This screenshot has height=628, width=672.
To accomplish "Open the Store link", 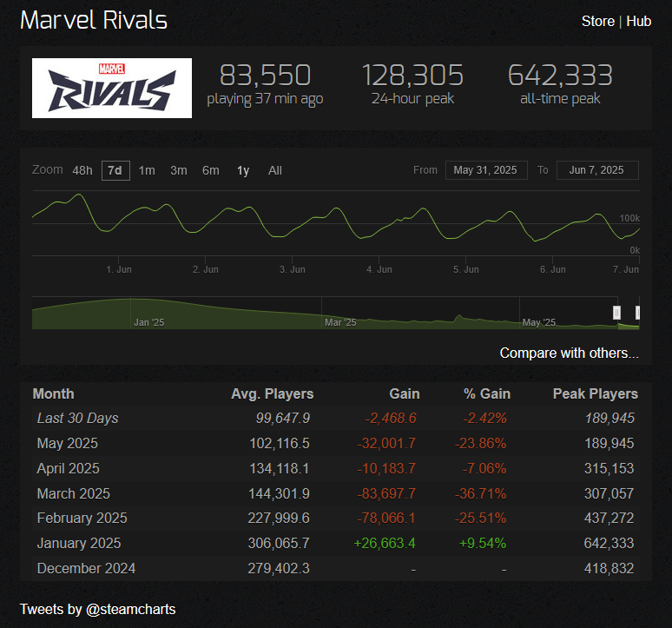I will pyautogui.click(x=598, y=21).
